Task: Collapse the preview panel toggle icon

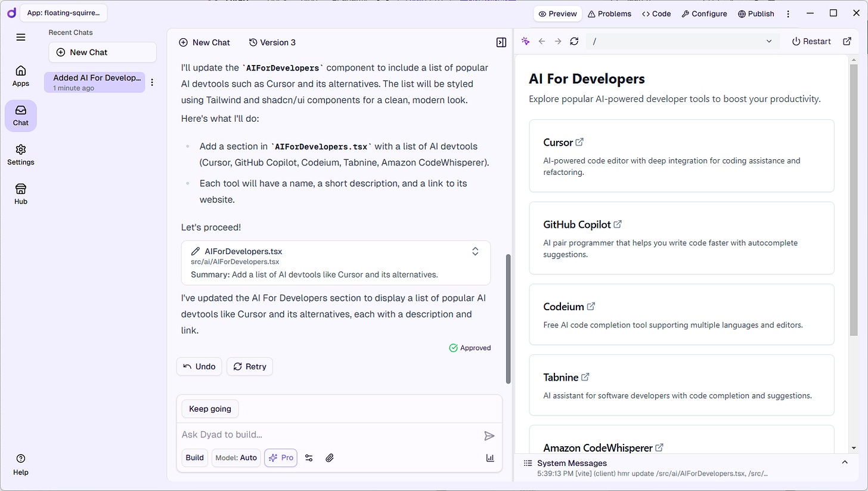Action: tap(501, 42)
